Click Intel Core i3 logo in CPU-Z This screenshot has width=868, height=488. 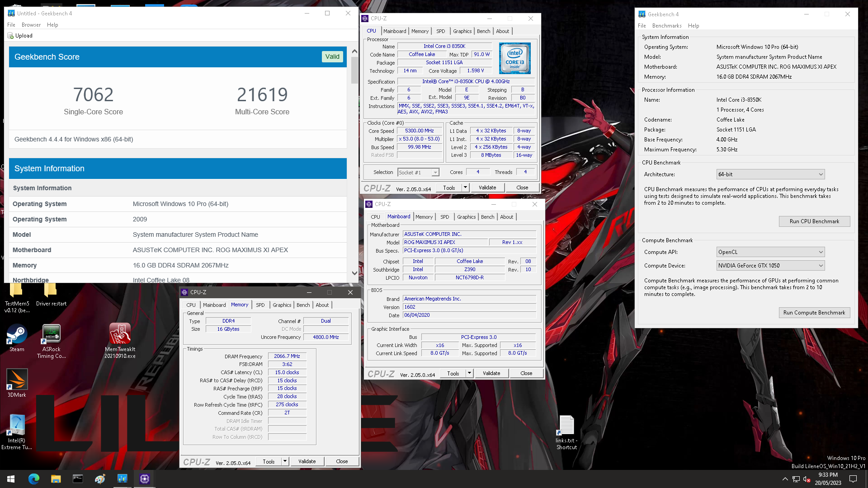(x=514, y=58)
